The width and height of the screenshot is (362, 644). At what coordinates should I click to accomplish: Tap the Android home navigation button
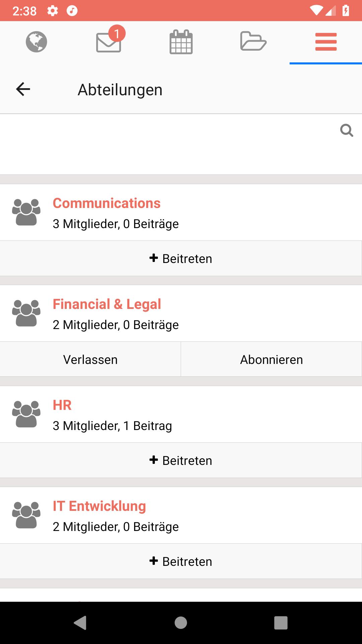(x=181, y=623)
